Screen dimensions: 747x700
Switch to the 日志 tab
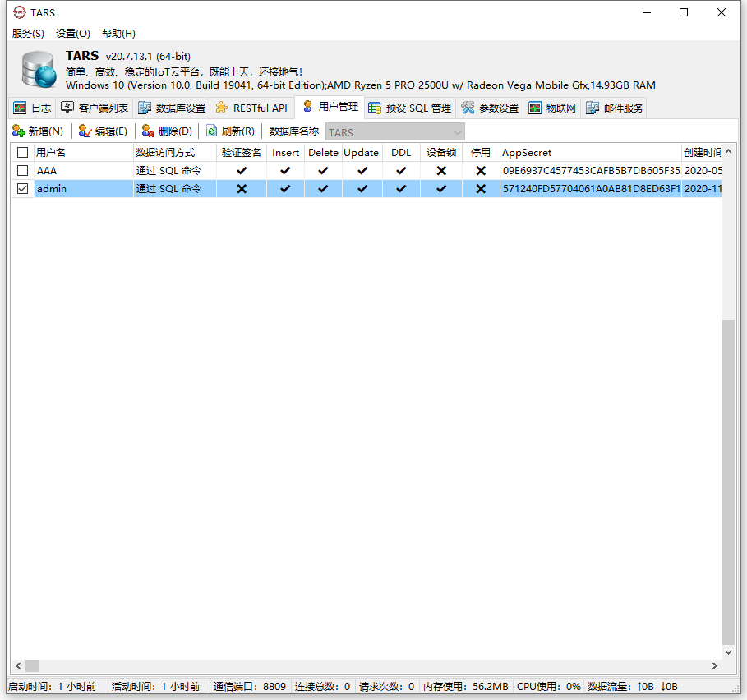coord(32,108)
